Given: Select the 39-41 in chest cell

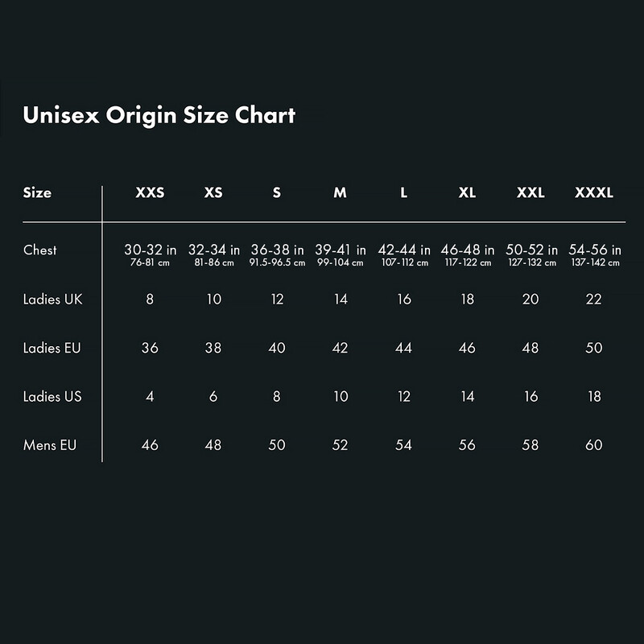Looking at the screenshot, I should (341, 251).
